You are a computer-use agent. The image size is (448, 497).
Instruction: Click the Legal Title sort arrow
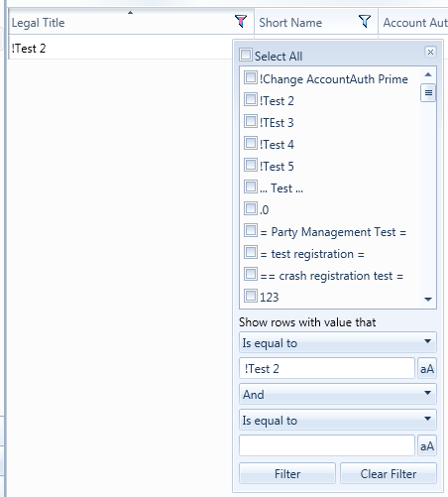point(130,13)
